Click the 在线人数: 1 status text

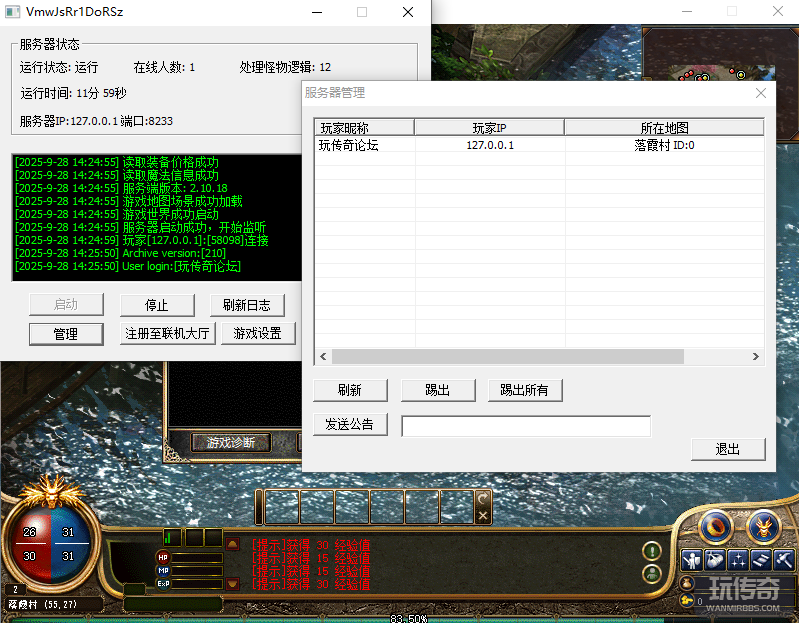click(164, 67)
